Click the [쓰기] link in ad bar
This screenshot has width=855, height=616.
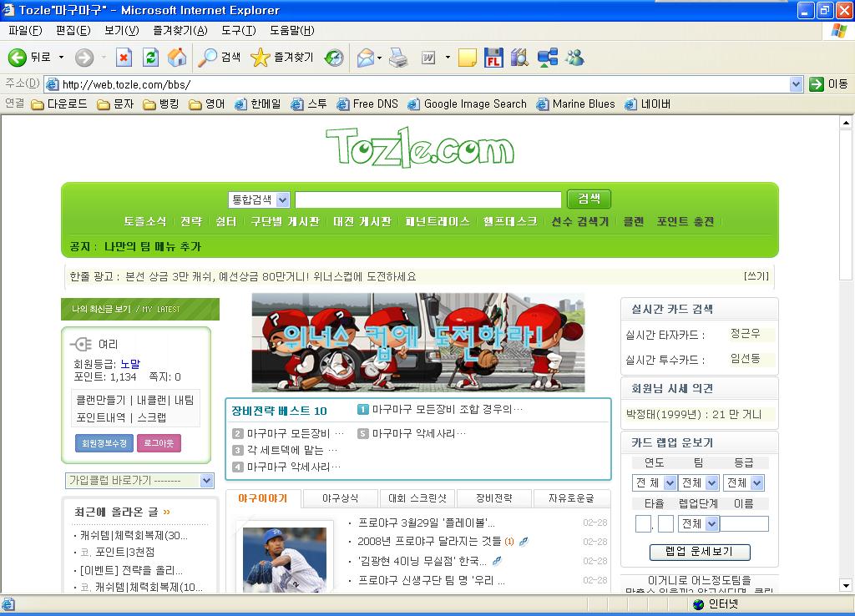click(756, 276)
